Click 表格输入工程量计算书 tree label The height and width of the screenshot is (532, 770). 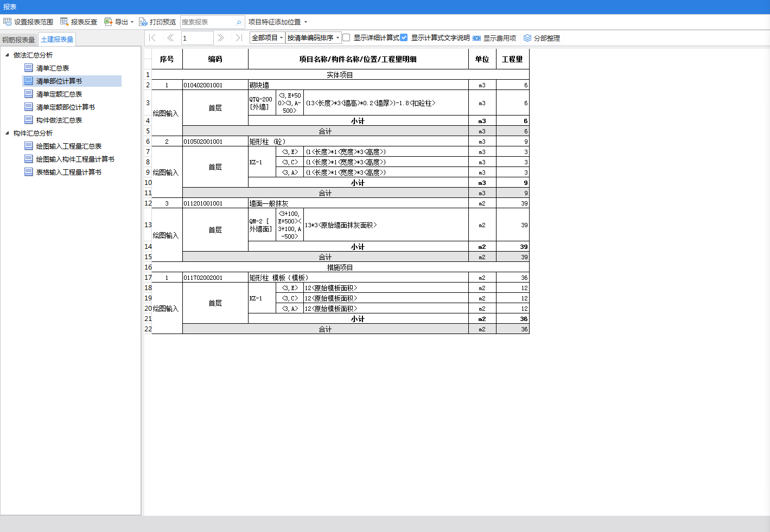pos(69,172)
